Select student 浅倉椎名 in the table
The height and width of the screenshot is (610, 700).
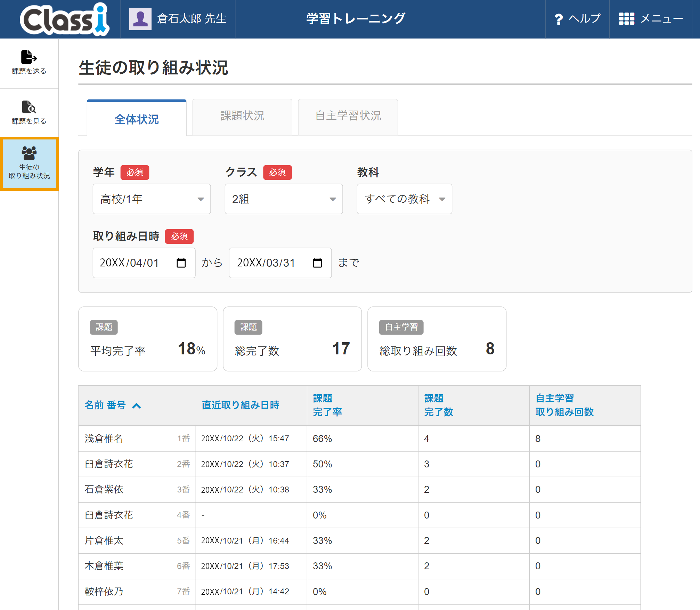coord(104,439)
